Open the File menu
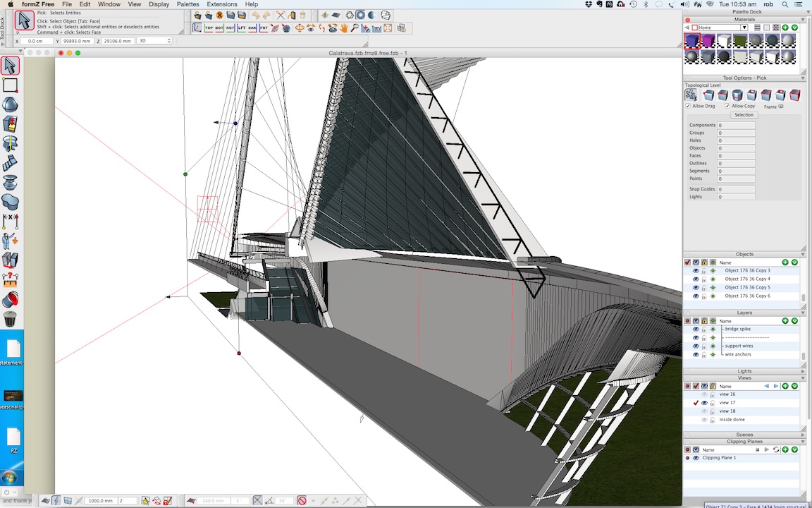This screenshot has height=508, width=812. click(x=67, y=4)
